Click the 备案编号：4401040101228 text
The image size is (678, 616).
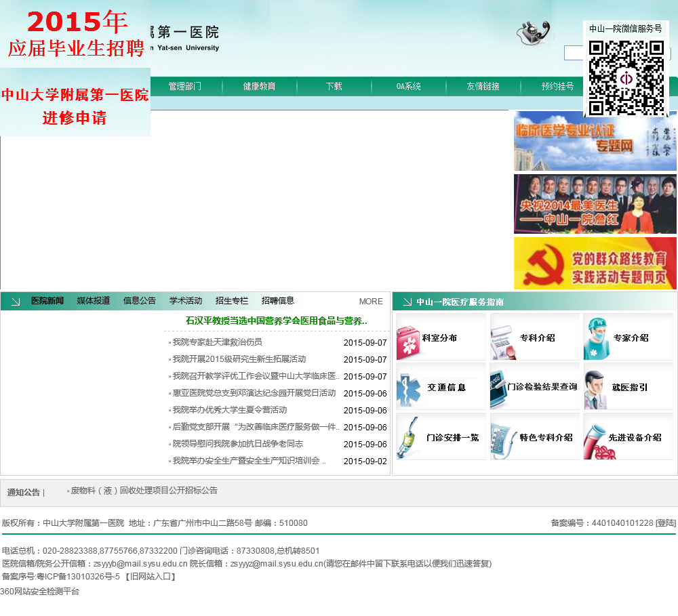pos(602,523)
